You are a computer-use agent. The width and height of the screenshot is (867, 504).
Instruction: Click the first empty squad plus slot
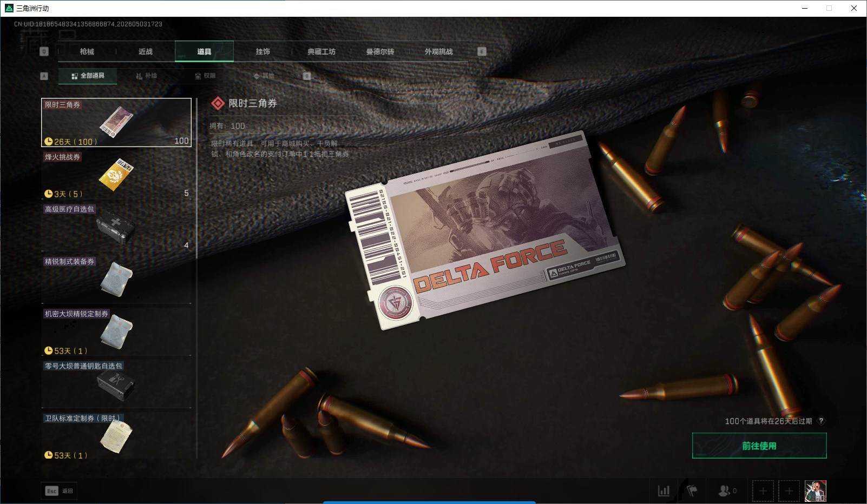763,491
